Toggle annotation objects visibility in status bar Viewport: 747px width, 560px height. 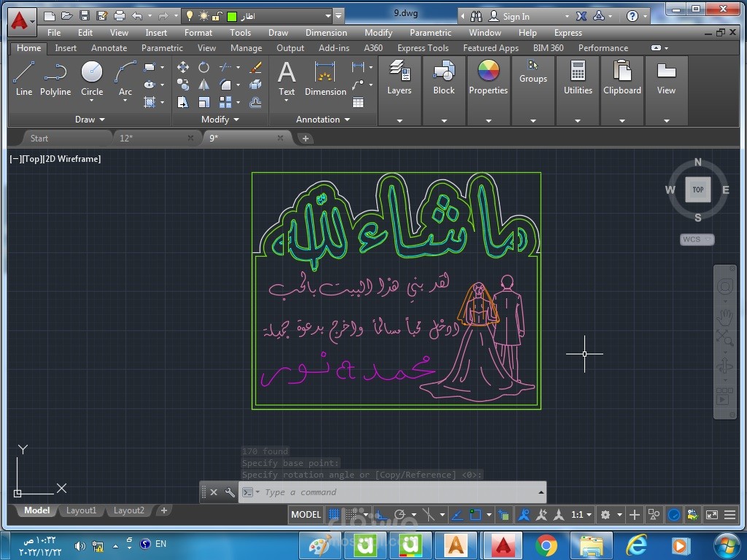524,514
